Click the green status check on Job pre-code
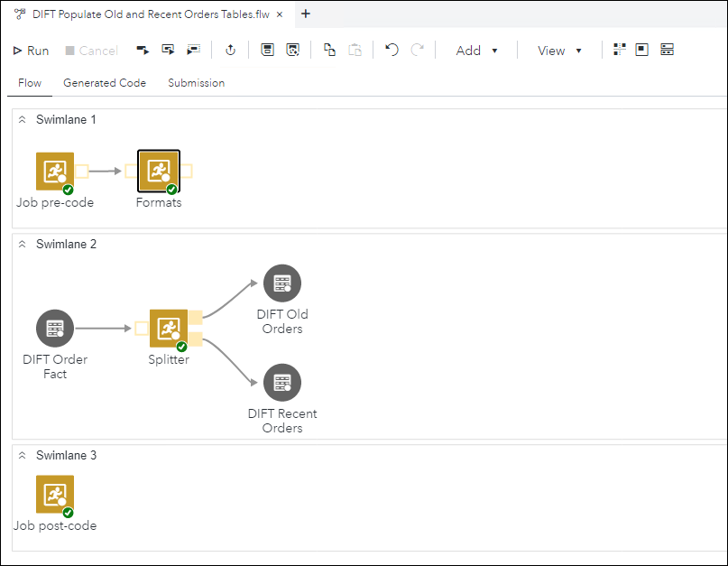The width and height of the screenshot is (728, 566). point(68,190)
